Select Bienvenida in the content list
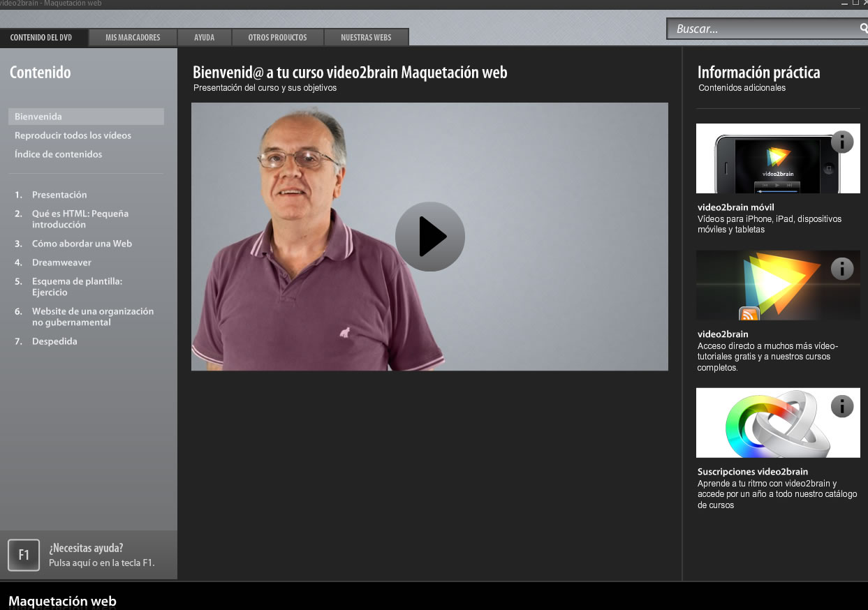Image resolution: width=868 pixels, height=610 pixels. click(x=86, y=117)
